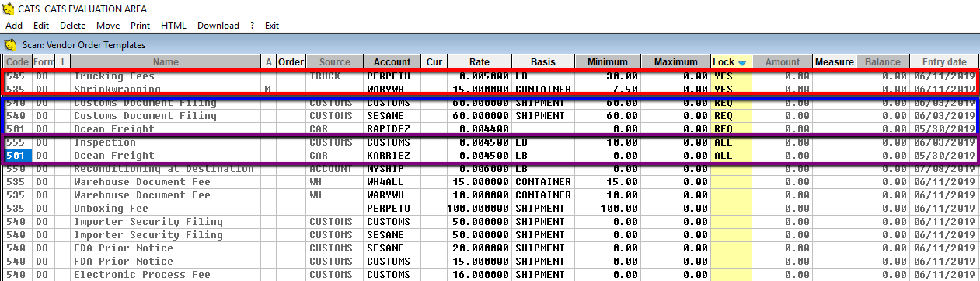Click the ACCOUNT source cell
The width and height of the screenshot is (980, 281).
pyautogui.click(x=335, y=169)
